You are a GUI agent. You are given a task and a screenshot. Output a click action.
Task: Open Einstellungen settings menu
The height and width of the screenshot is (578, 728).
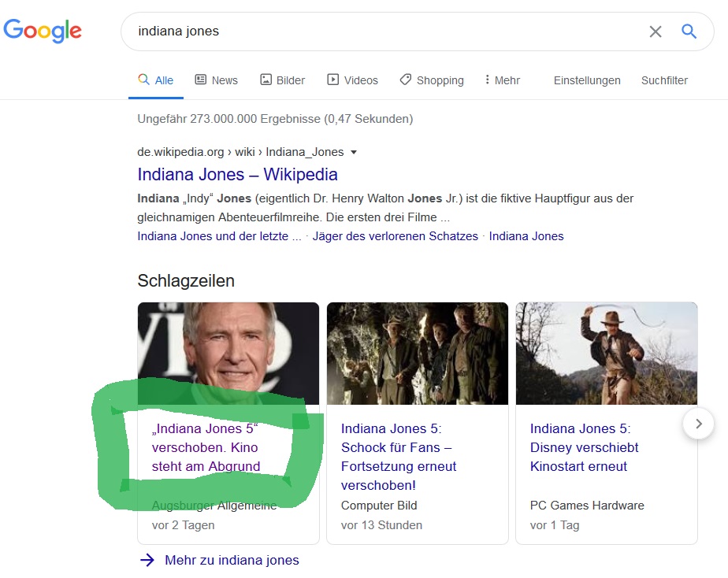pos(587,80)
